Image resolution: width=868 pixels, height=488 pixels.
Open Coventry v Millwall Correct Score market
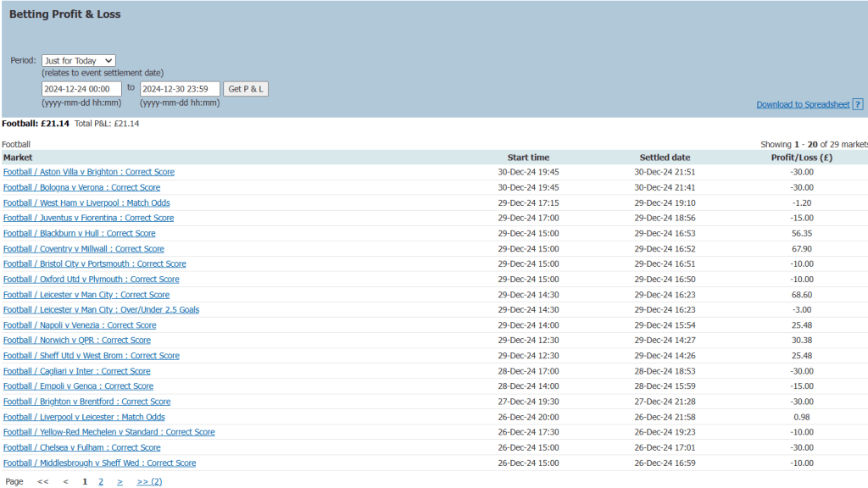84,249
